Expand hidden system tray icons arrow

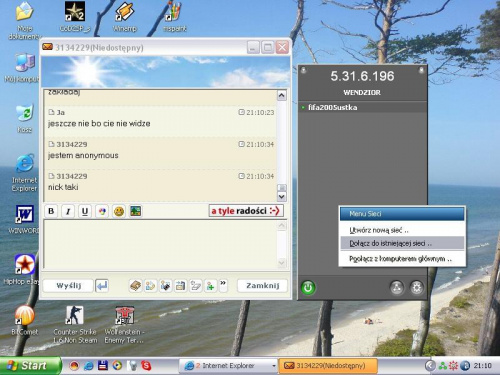pyautogui.click(x=430, y=366)
